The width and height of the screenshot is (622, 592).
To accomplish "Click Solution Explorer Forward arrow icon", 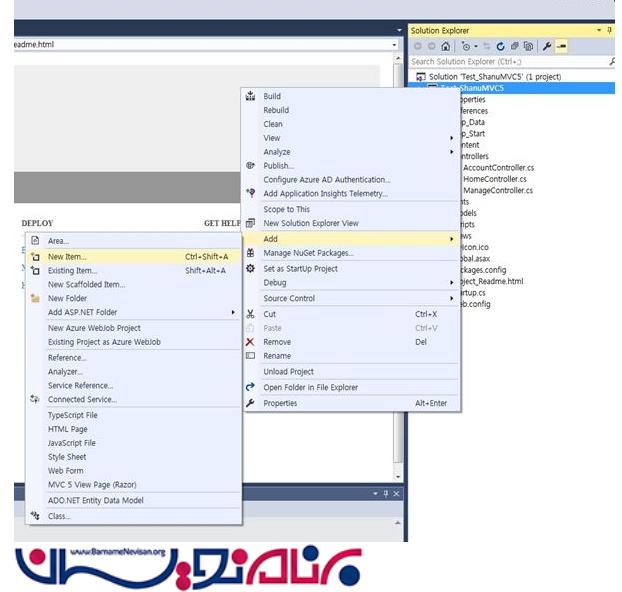I will tap(432, 46).
